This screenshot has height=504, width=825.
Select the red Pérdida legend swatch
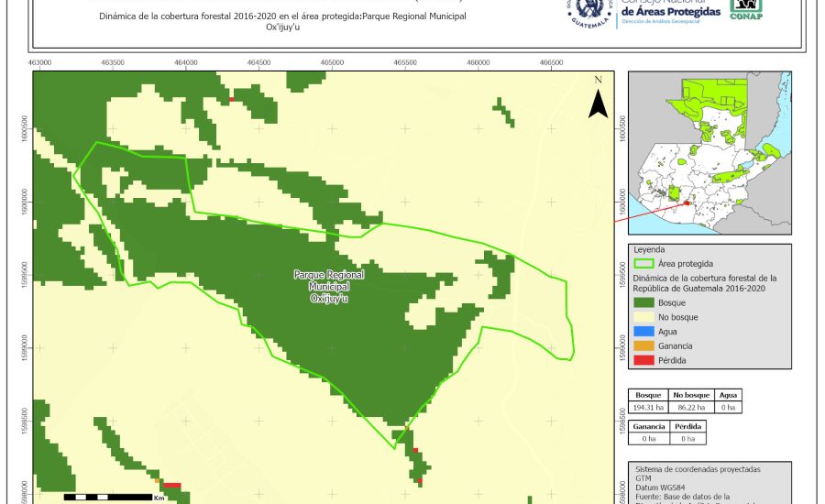click(643, 361)
